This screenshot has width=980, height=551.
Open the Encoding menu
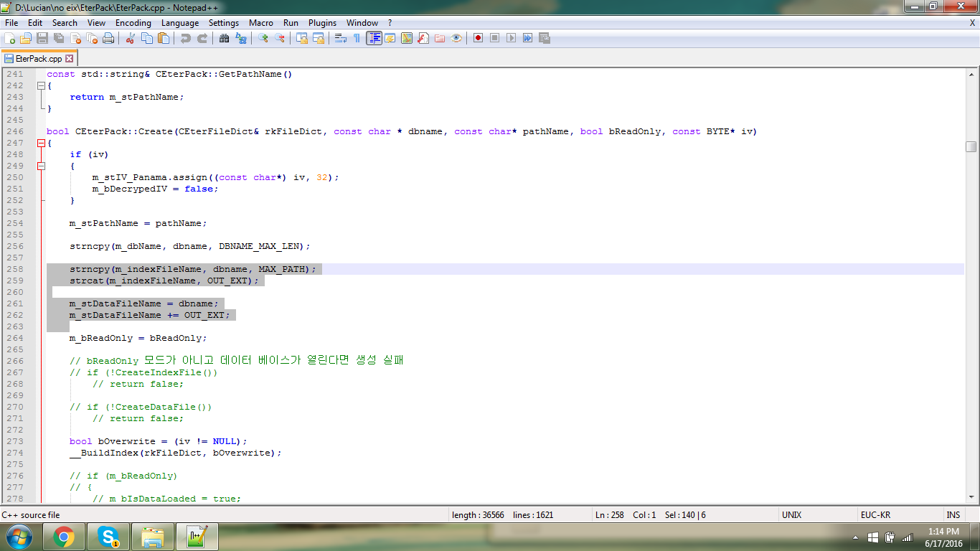click(133, 23)
